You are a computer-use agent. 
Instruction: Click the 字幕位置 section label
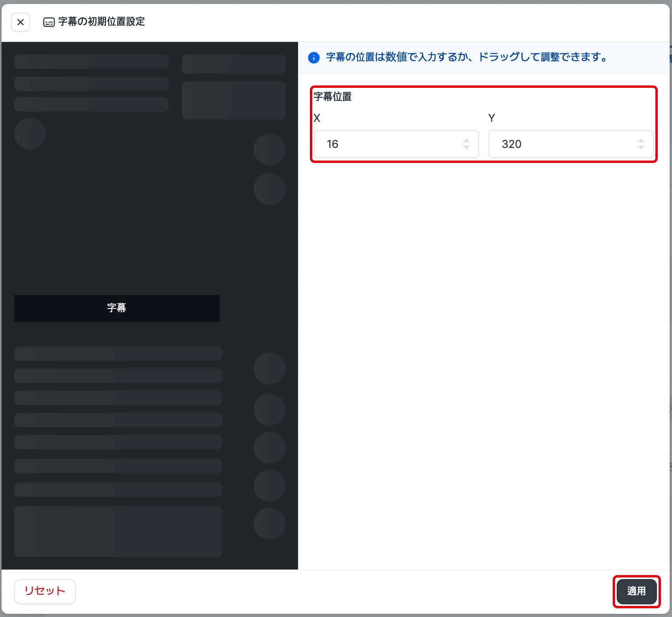click(332, 97)
